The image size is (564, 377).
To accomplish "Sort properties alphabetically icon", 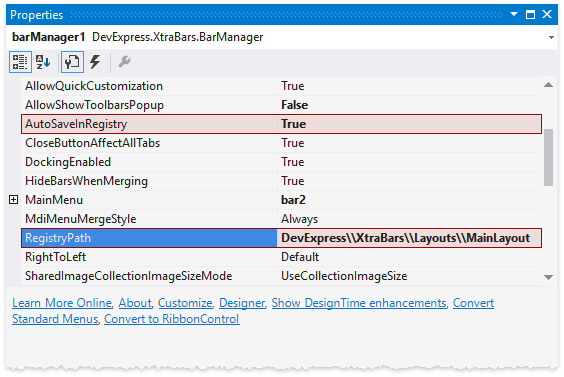I will [43, 62].
